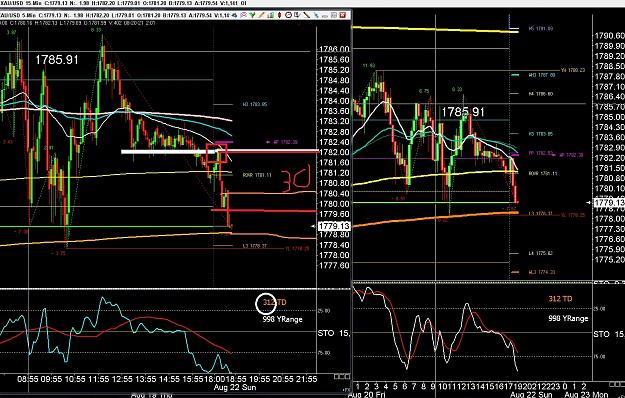Click the 1782.00 price on left axis
Viewport: 625px width, 398px height.
pyautogui.click(x=334, y=152)
